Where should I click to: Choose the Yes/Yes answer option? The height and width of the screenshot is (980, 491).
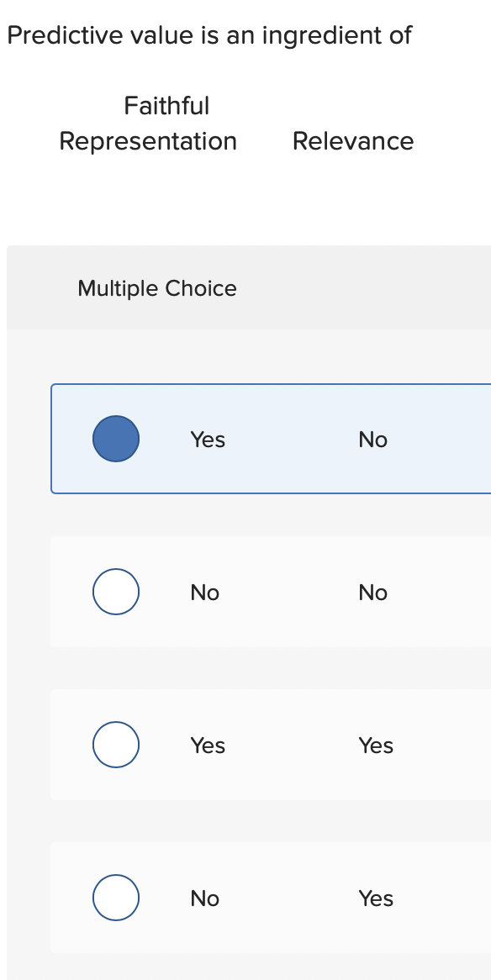tap(115, 745)
